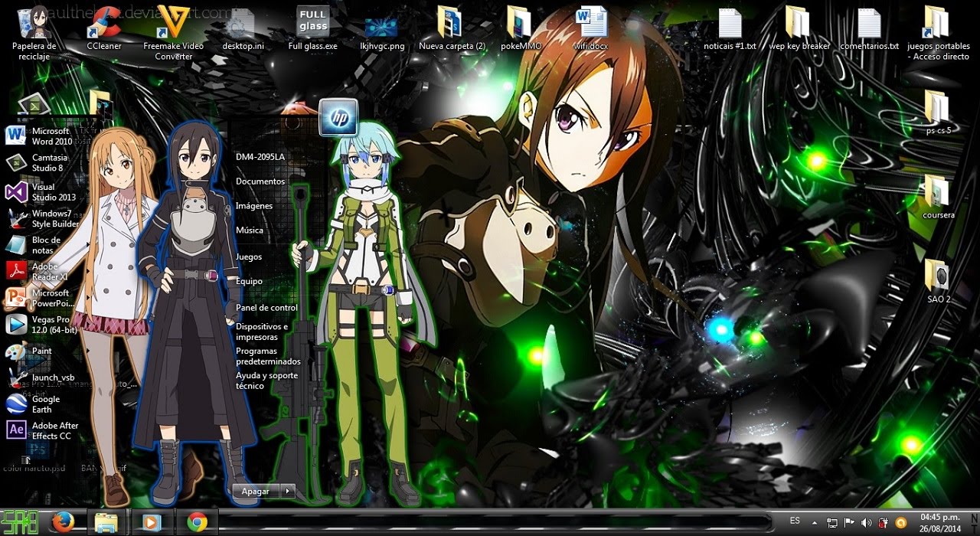The width and height of the screenshot is (980, 536).
Task: Open Freemake Video Converter shortcut
Action: (x=173, y=32)
